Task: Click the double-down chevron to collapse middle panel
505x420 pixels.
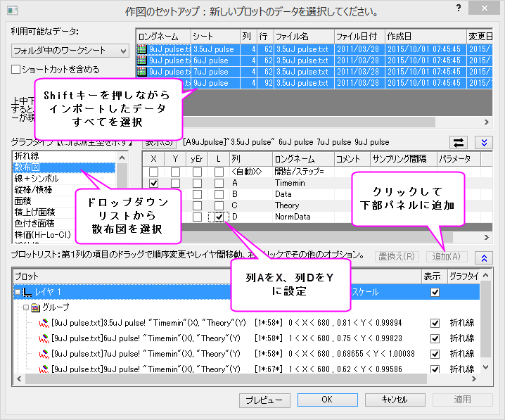Action: pos(484,142)
